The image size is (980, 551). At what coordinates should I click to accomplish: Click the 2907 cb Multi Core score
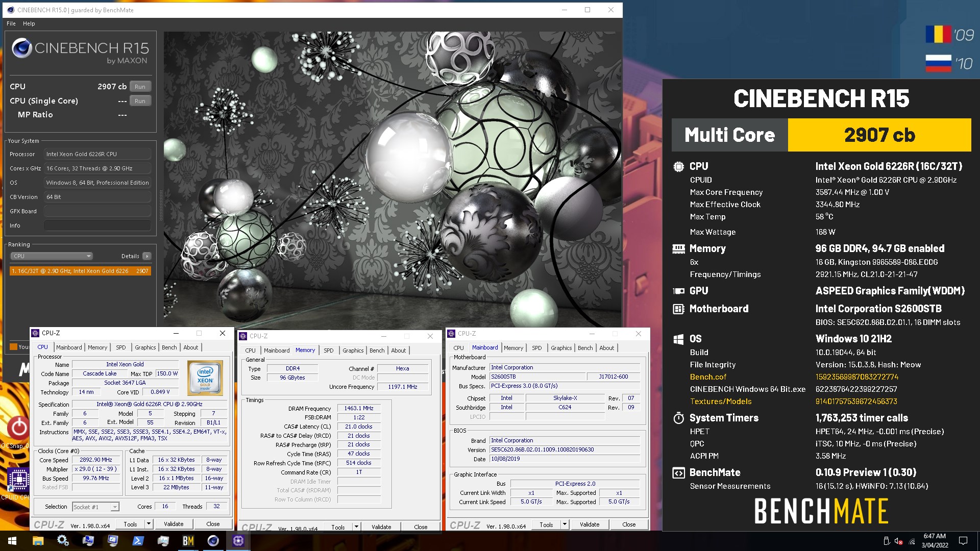(x=879, y=135)
